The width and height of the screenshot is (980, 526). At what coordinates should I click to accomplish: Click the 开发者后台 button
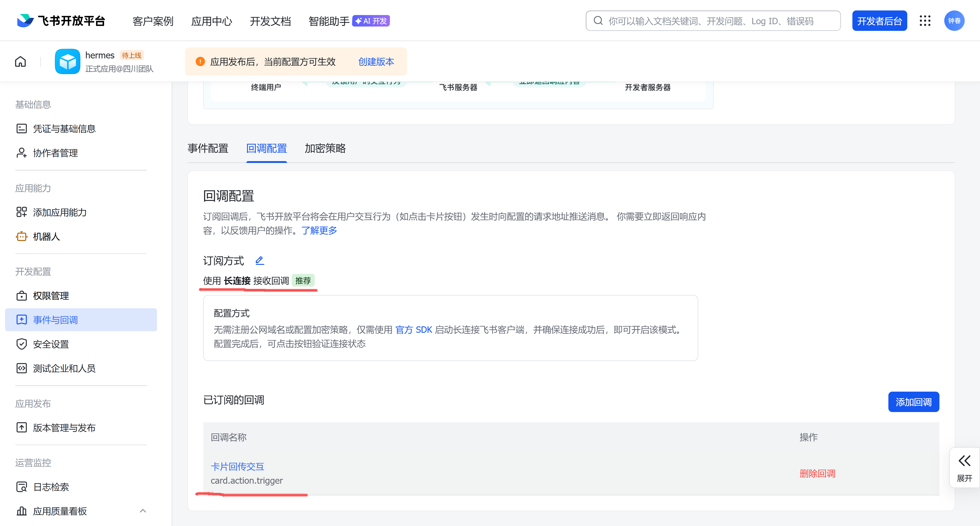pos(879,20)
